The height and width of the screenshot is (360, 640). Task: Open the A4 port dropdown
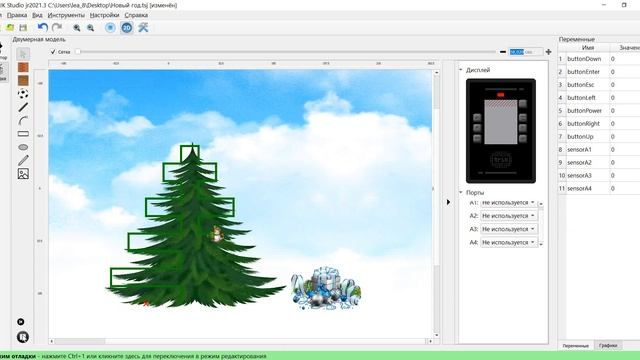point(509,242)
